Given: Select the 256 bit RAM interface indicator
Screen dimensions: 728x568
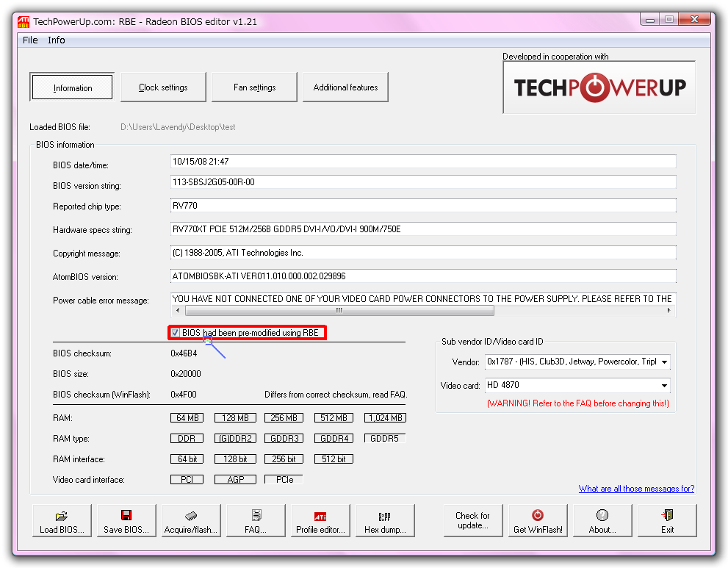Looking at the screenshot, I should 284,459.
